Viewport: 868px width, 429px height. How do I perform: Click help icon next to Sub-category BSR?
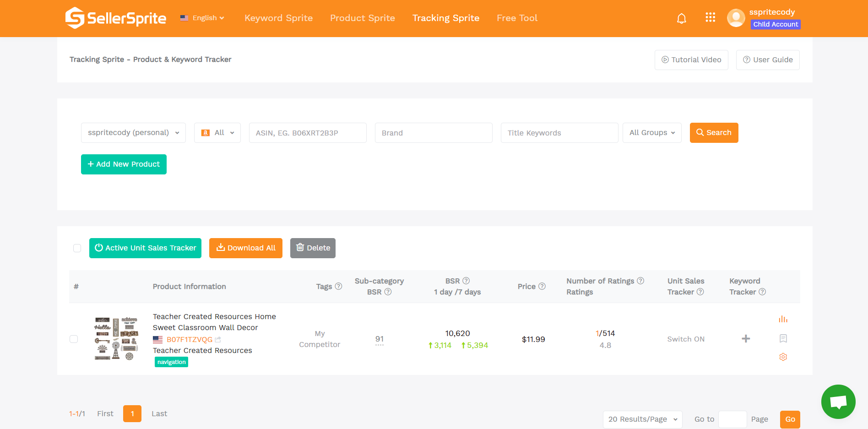(x=388, y=292)
